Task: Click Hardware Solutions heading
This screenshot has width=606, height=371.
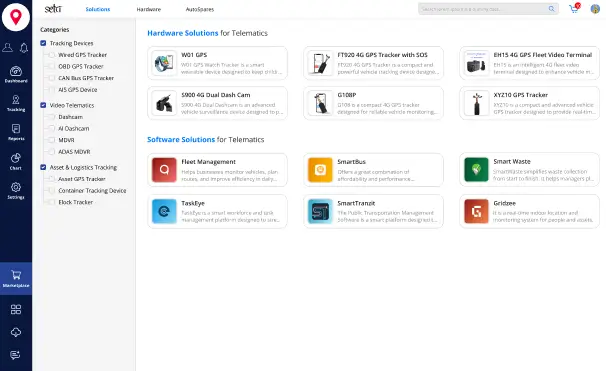Action: [183, 33]
